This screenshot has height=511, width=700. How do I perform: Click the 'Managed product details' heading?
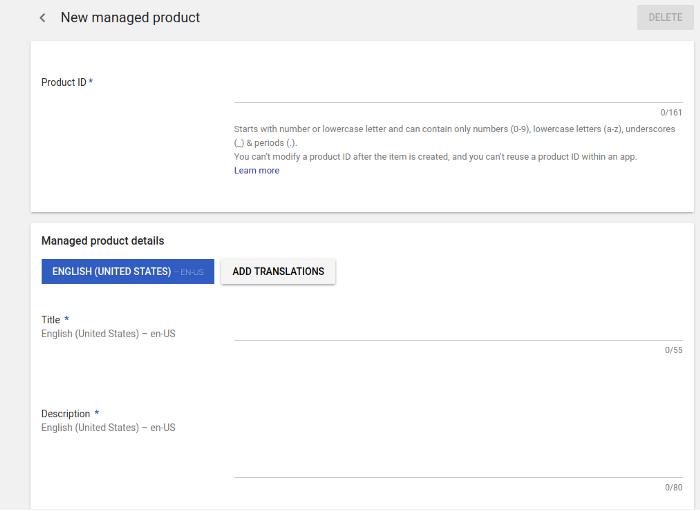103,241
